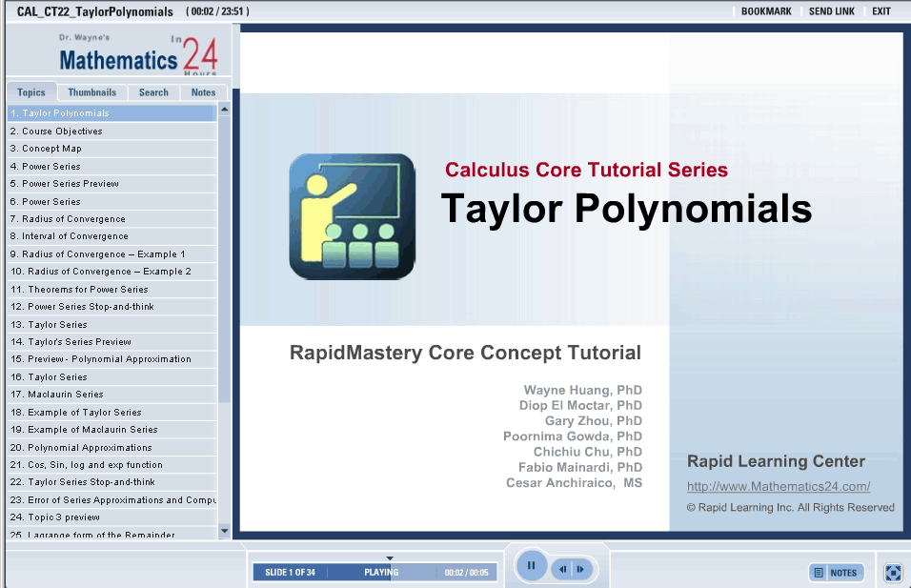Open topic 6. Power Series
911x588 pixels.
point(111,202)
